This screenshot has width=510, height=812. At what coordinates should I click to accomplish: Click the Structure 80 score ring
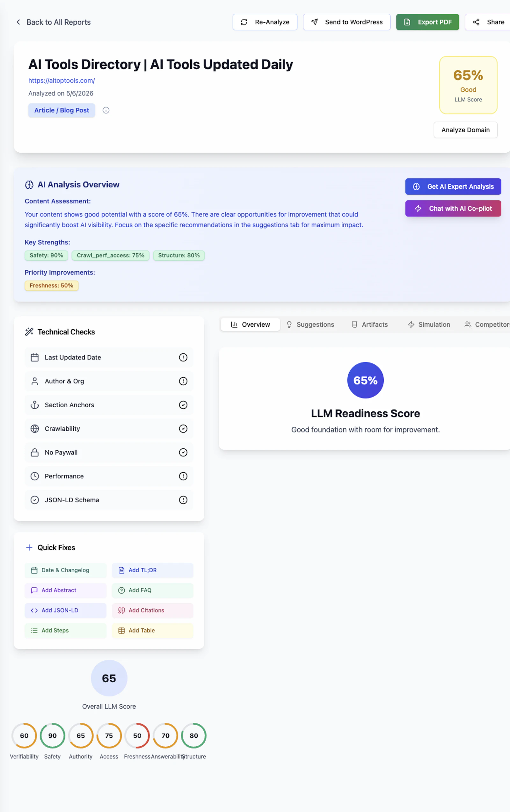pyautogui.click(x=193, y=736)
